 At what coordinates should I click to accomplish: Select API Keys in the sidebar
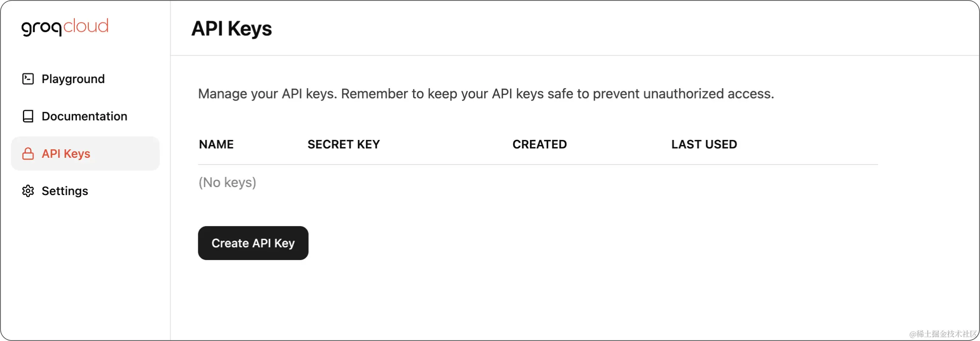coord(65,154)
